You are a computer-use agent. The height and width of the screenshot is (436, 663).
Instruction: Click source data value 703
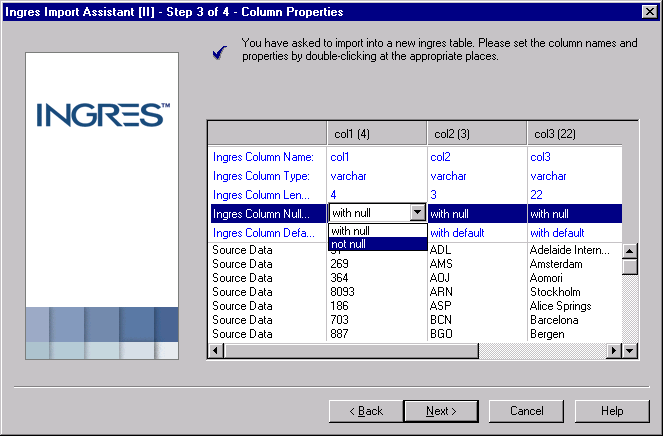[x=339, y=320]
